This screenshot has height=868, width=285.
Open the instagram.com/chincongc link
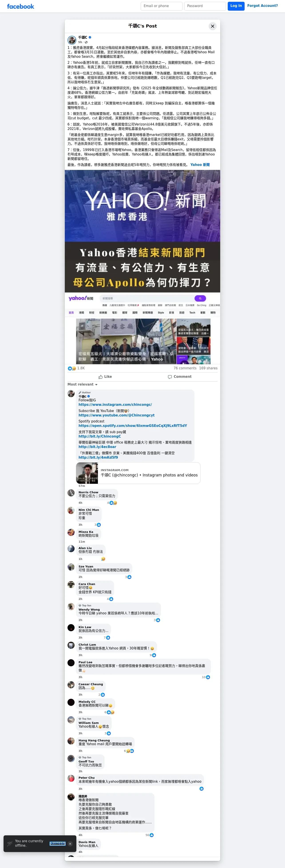(115, 405)
